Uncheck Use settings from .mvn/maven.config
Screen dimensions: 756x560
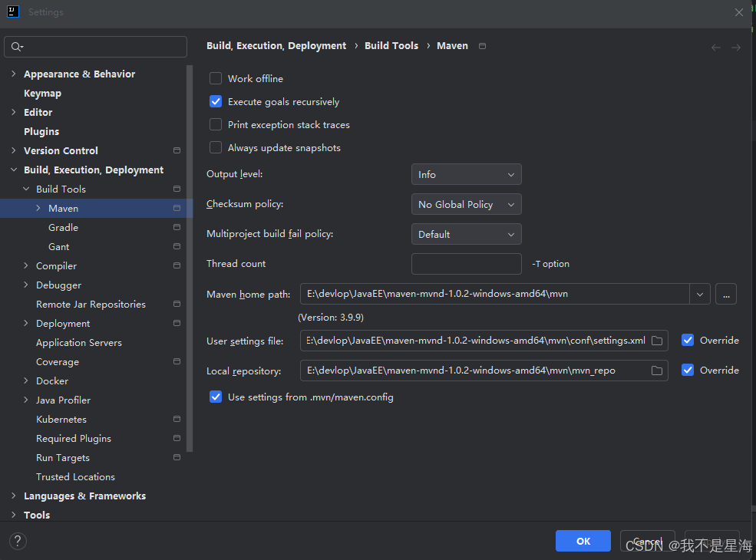(216, 397)
